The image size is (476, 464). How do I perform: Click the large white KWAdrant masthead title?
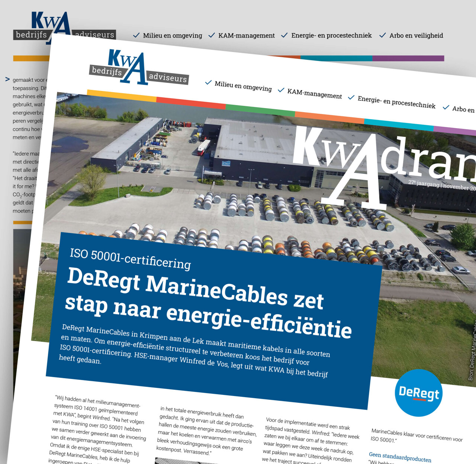click(385, 167)
